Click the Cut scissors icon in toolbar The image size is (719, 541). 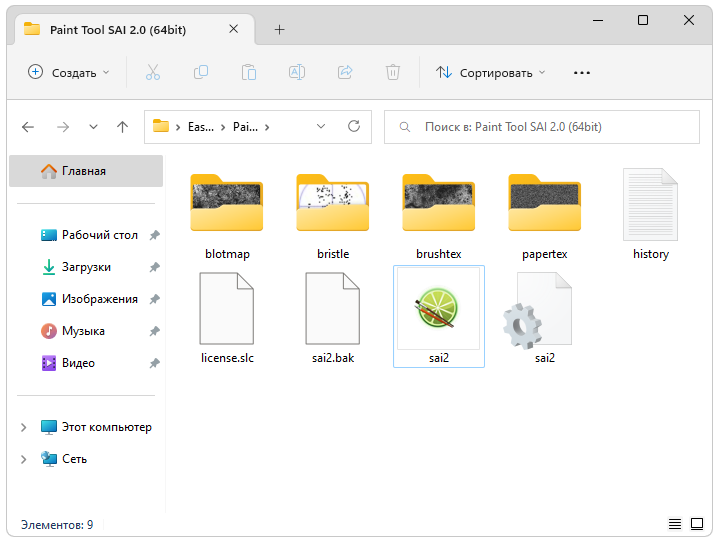[153, 72]
